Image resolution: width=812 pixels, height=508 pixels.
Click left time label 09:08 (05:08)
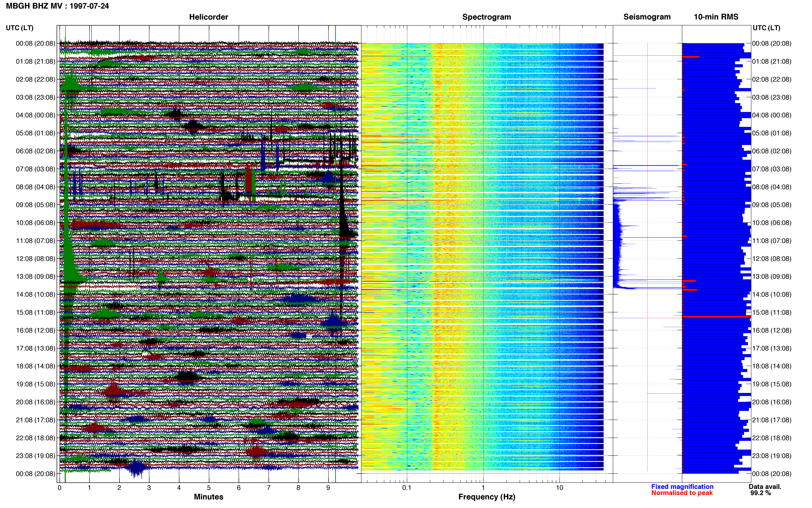36,205
